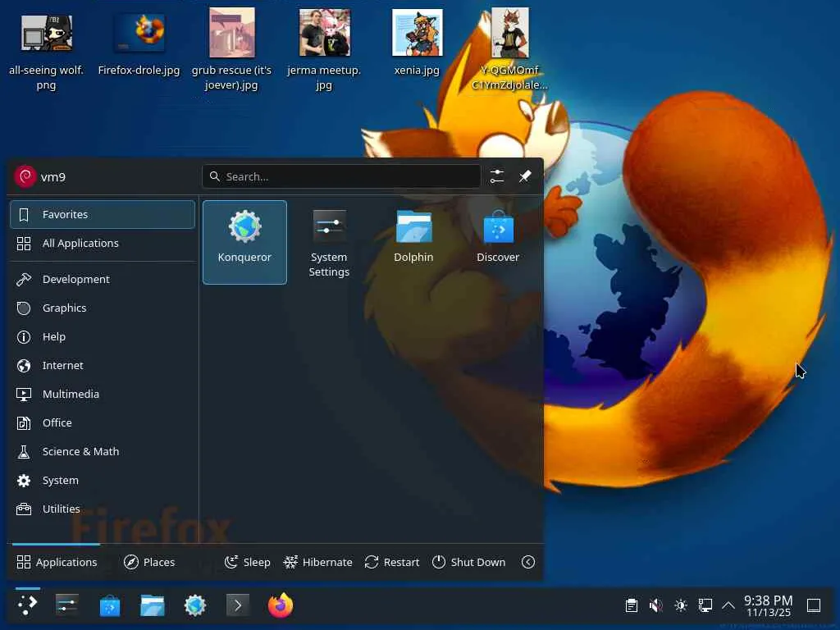Select Y-QGMOmf desktop image file

pos(509,49)
